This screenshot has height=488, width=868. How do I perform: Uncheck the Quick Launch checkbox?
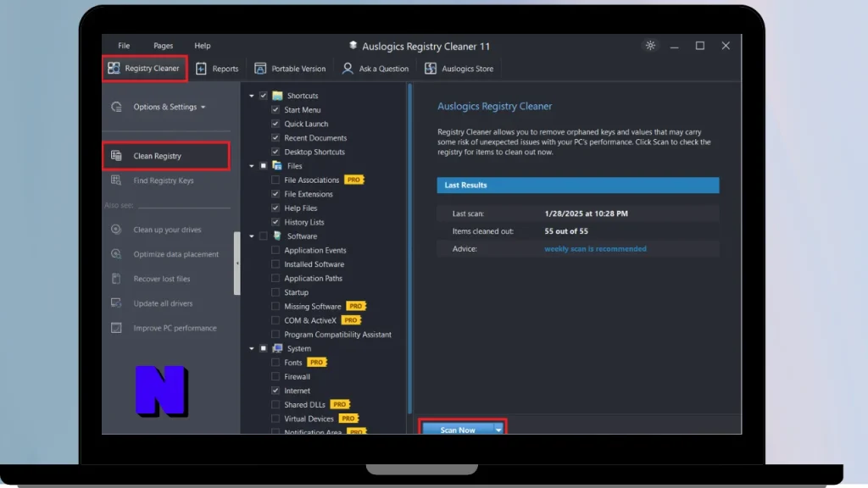pos(275,124)
